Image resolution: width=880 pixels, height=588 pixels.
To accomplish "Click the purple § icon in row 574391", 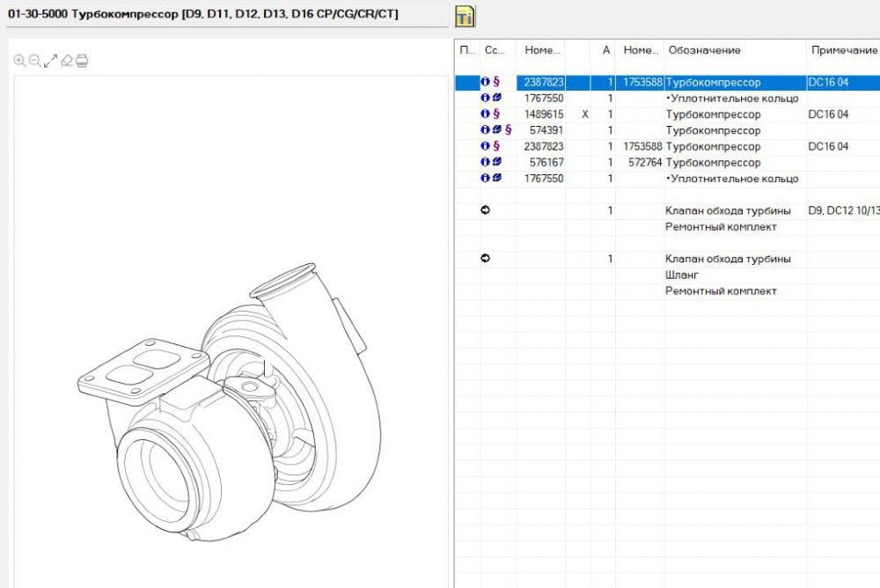I will click(508, 130).
